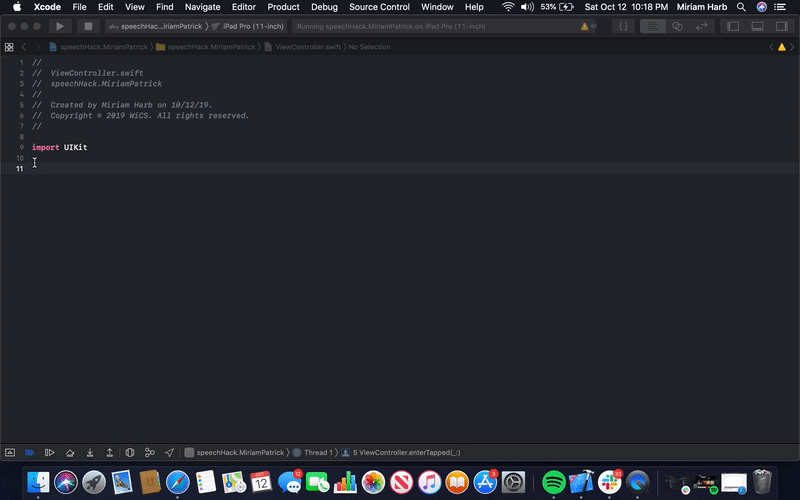The image size is (800, 500).
Task: Open speechHack.MiriamPatrick folder in jump bar
Action: (x=206, y=47)
